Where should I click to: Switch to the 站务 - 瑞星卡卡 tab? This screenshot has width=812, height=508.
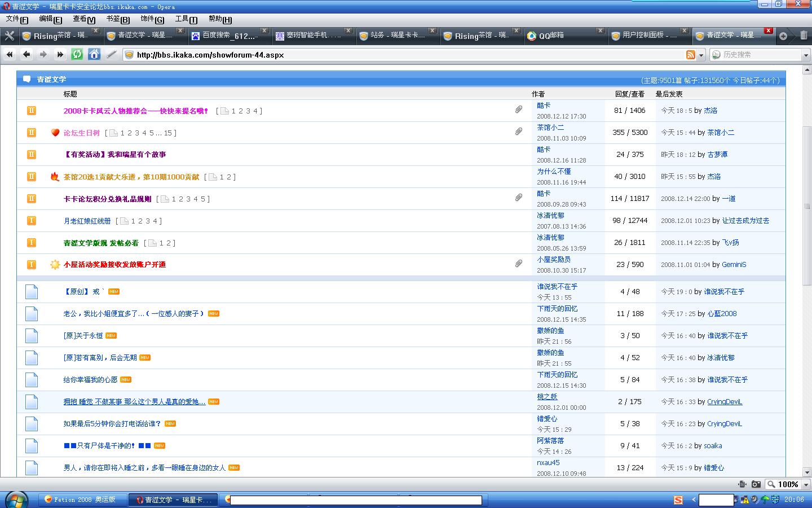397,36
